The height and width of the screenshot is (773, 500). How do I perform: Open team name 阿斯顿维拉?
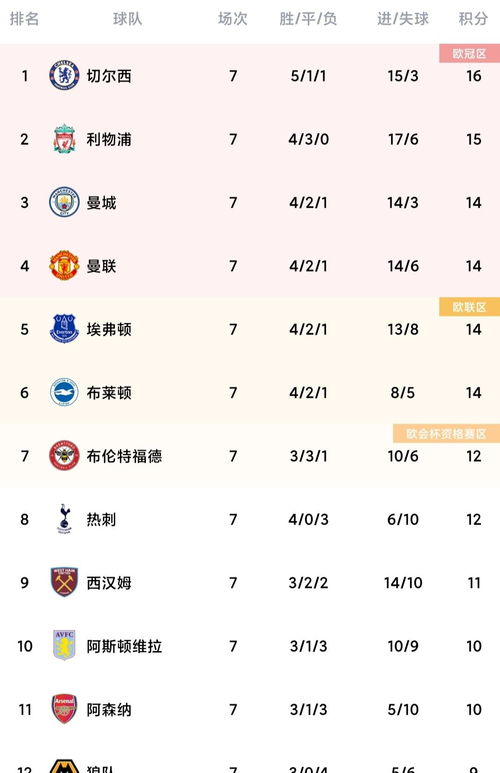coord(124,646)
